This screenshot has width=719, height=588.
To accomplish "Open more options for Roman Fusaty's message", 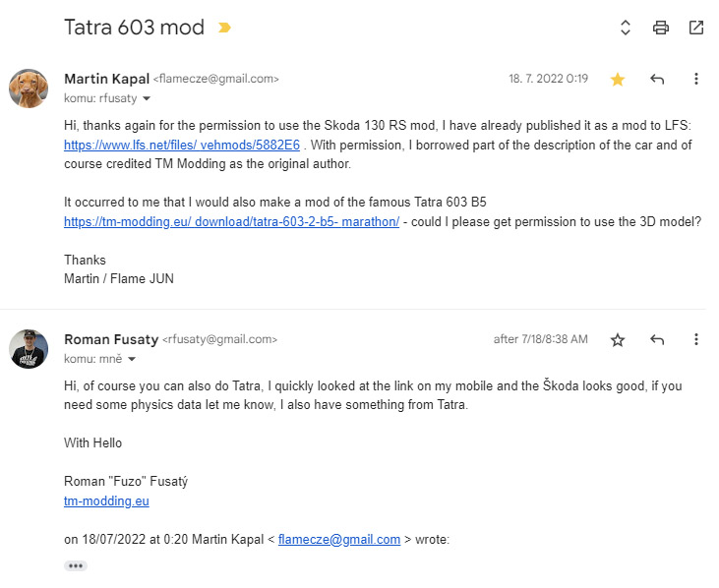I will click(x=696, y=339).
